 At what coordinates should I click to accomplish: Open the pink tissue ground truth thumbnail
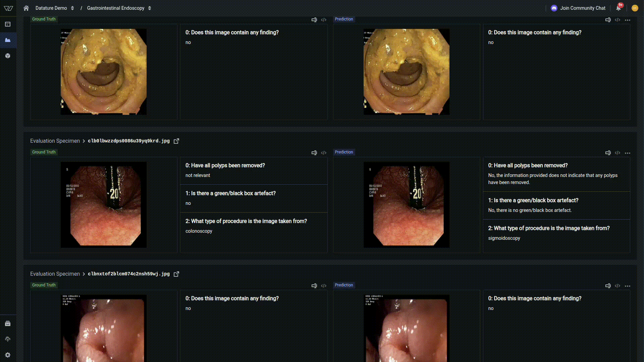pyautogui.click(x=104, y=328)
